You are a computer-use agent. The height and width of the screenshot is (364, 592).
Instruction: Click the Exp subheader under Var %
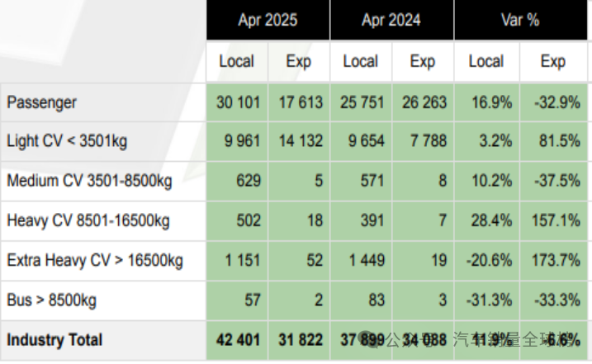[x=553, y=61]
